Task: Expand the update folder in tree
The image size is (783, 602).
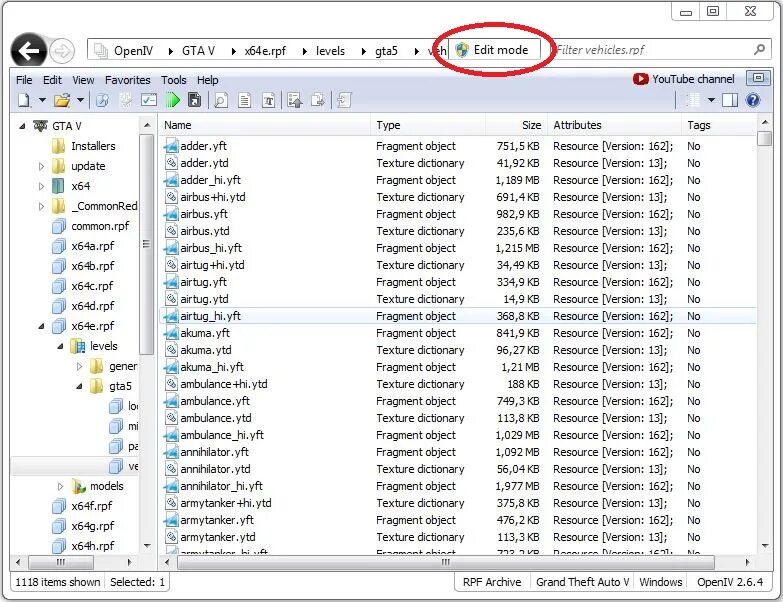Action: click(41, 166)
